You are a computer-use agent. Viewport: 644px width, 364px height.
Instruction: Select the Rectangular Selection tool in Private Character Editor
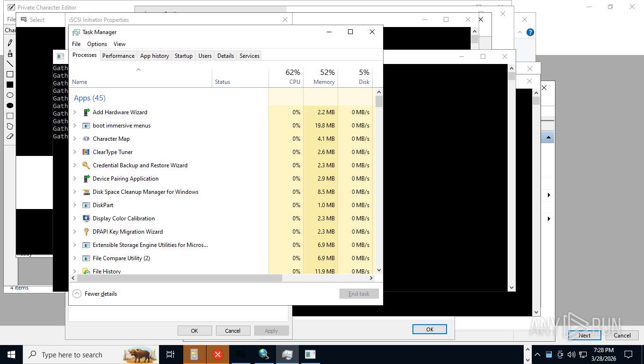pos(10,116)
